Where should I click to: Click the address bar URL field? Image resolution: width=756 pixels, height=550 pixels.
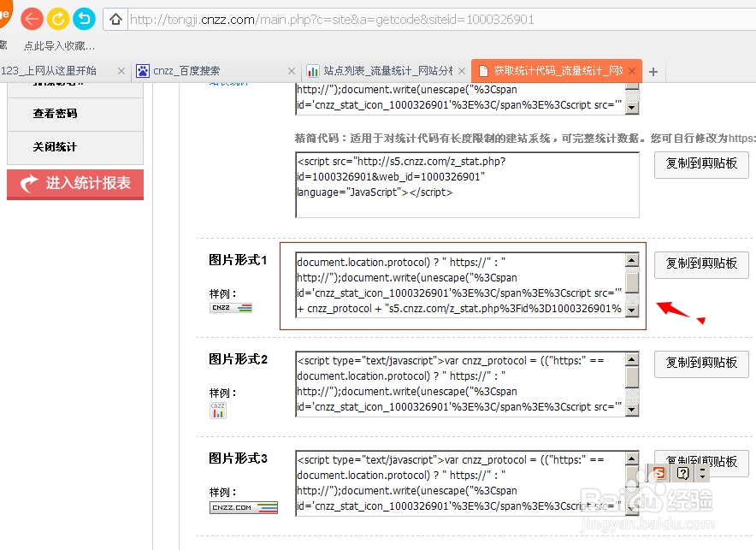click(441, 20)
